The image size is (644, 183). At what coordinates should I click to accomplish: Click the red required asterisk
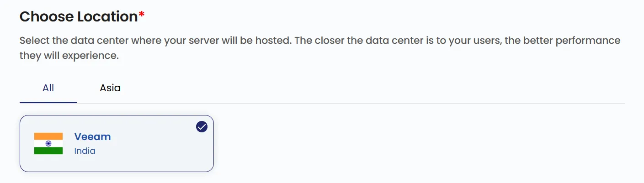click(142, 15)
